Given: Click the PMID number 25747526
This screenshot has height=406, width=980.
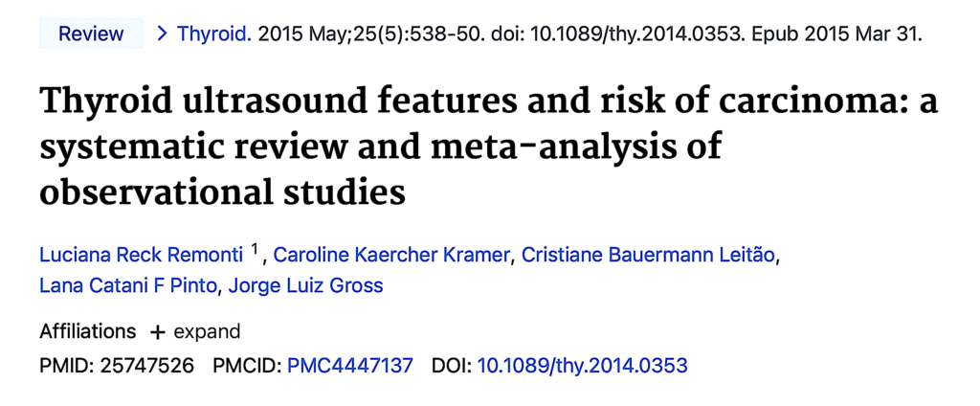Looking at the screenshot, I should coord(147,365).
